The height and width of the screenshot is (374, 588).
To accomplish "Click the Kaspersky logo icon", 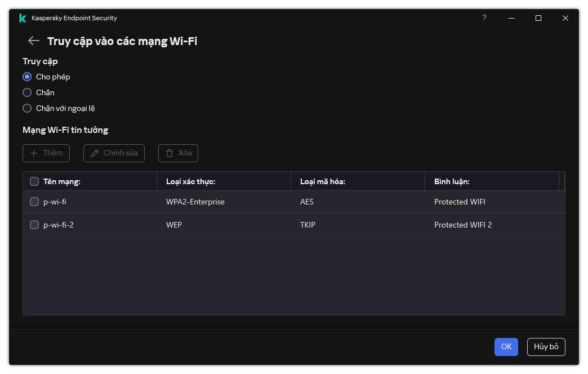I will point(23,18).
